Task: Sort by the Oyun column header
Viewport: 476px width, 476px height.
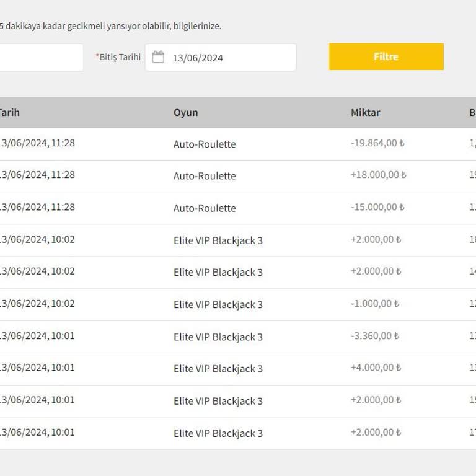Action: point(186,113)
